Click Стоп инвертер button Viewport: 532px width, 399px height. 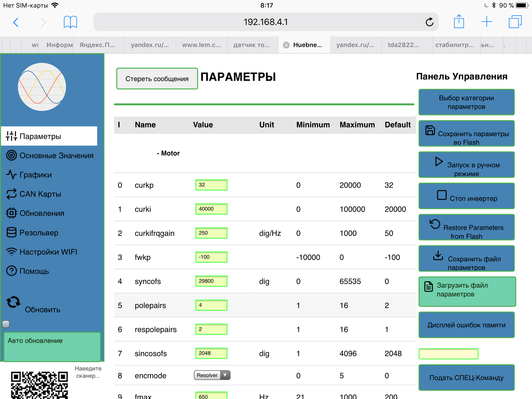point(466,196)
